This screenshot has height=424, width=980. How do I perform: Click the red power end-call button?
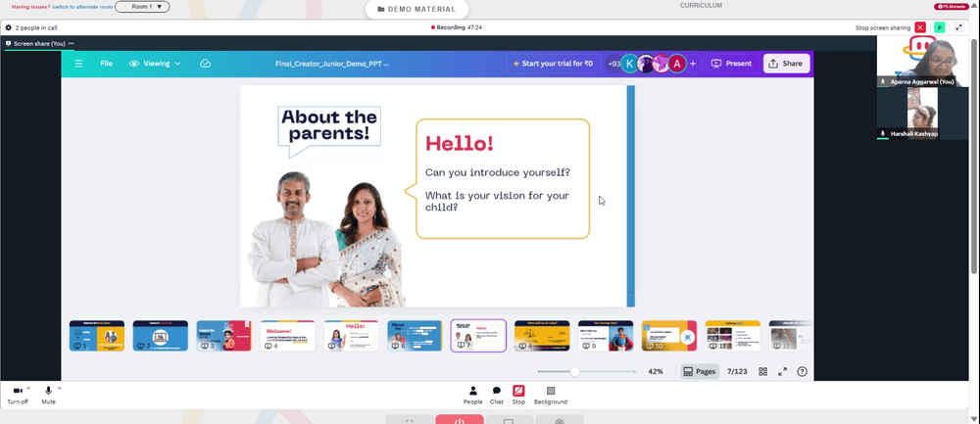click(460, 420)
